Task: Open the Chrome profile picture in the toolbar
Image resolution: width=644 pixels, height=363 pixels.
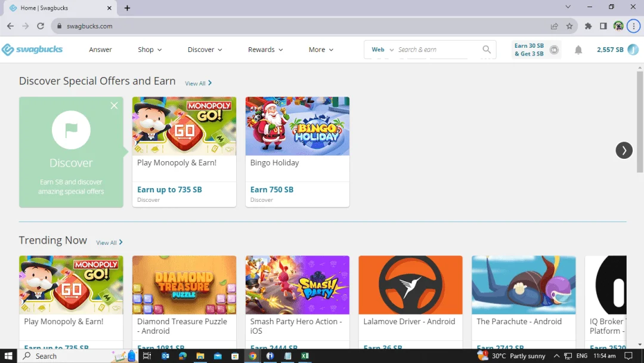Action: (x=618, y=26)
